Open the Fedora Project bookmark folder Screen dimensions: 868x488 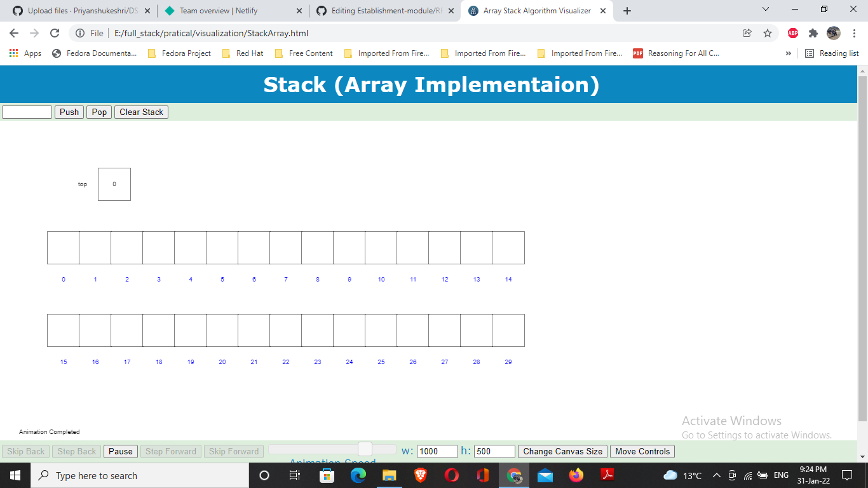(x=179, y=53)
